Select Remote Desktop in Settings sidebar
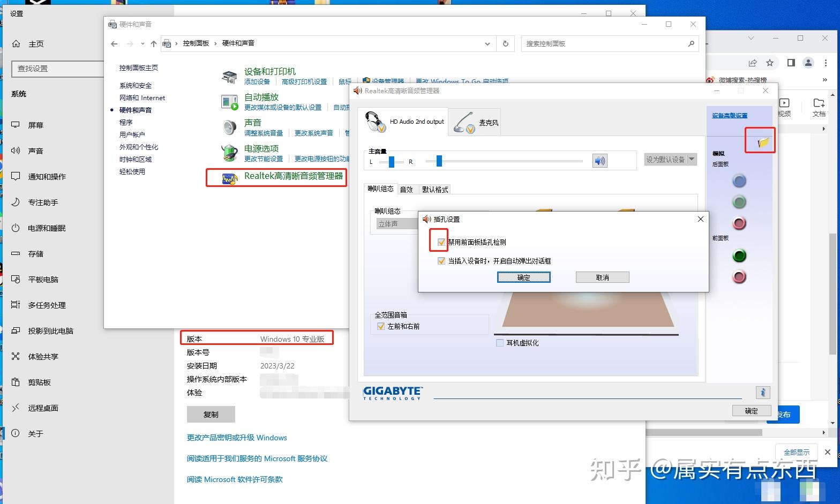The image size is (840, 504). tap(43, 408)
